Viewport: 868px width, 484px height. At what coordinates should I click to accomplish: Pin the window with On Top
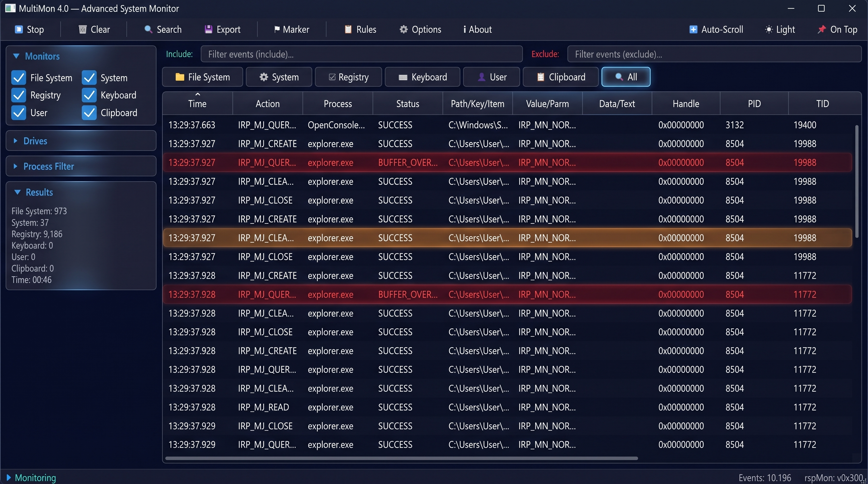coord(837,29)
